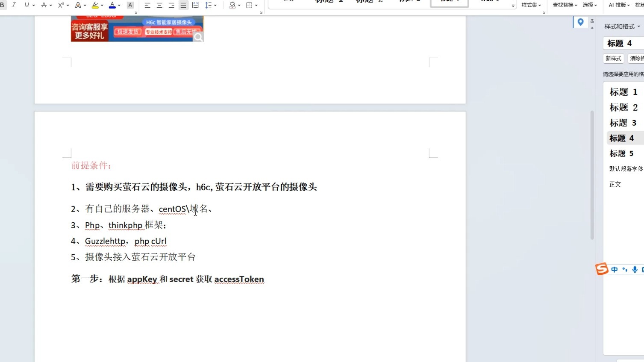Select 标题 4 in ribbon style gallery

point(450,3)
